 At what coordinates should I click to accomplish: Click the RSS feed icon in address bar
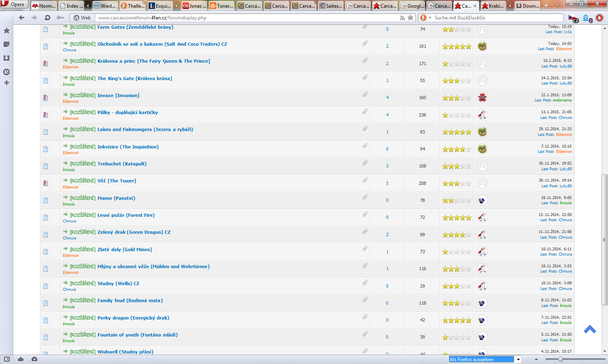(402, 18)
